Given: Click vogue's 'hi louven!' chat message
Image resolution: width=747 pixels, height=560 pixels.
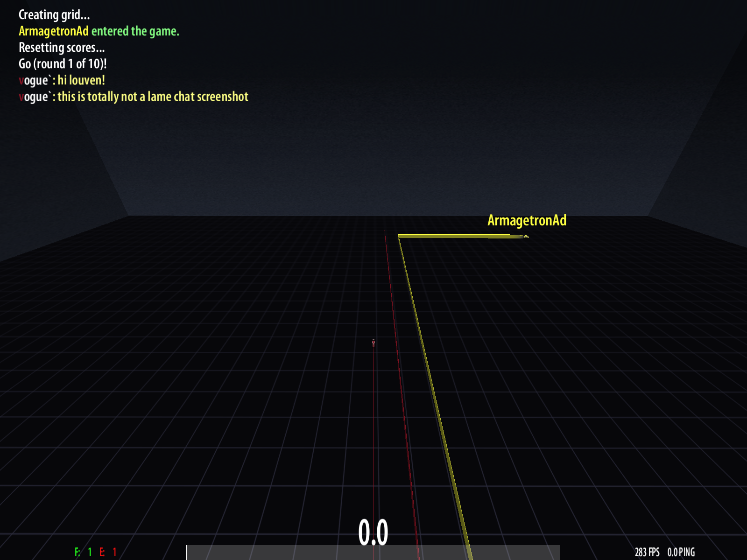Looking at the screenshot, I should coord(81,80).
